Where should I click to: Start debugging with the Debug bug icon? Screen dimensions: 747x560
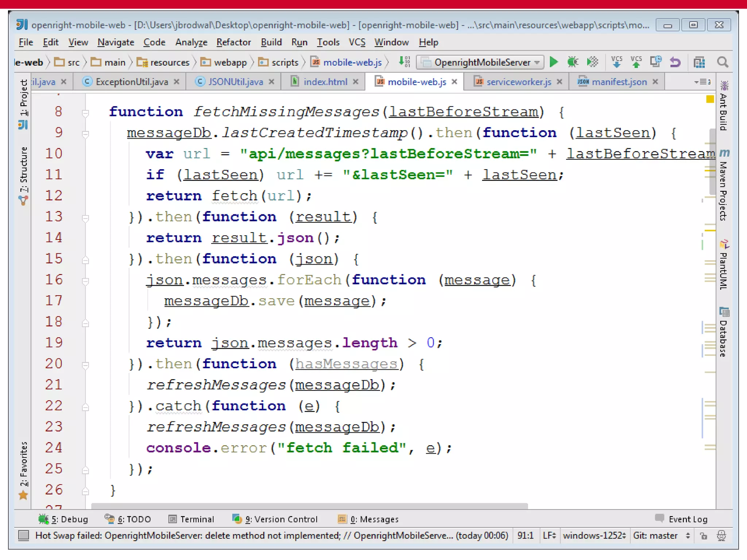tap(573, 62)
